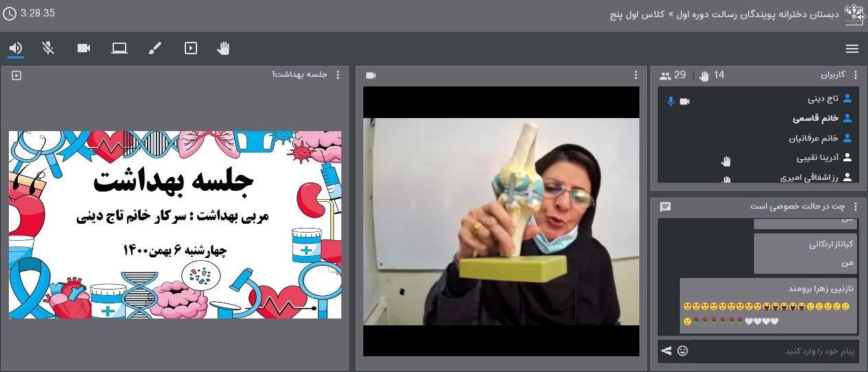
Task: Unmute the microphone in the toolbar
Action: pos(48,48)
